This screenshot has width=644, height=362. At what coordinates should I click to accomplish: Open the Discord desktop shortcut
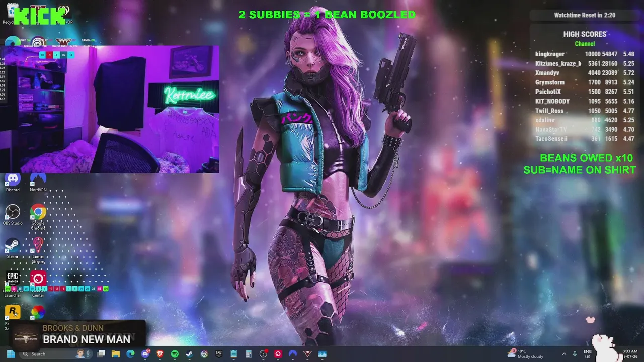[x=13, y=182]
